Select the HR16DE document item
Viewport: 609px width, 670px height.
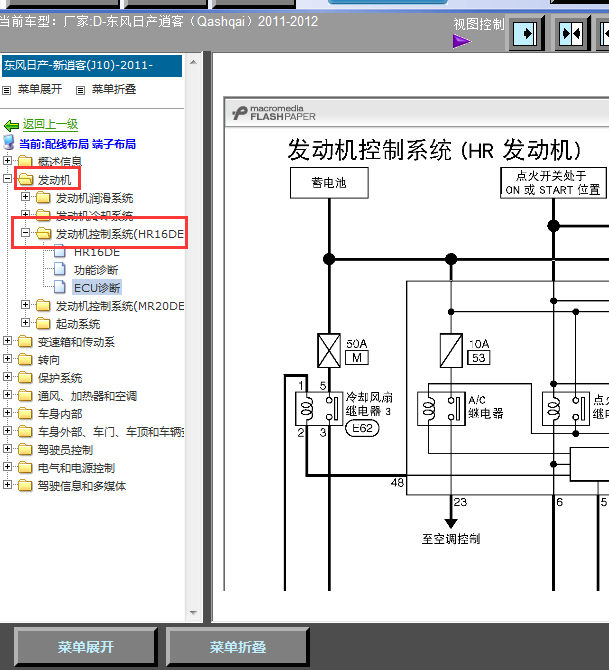point(97,252)
